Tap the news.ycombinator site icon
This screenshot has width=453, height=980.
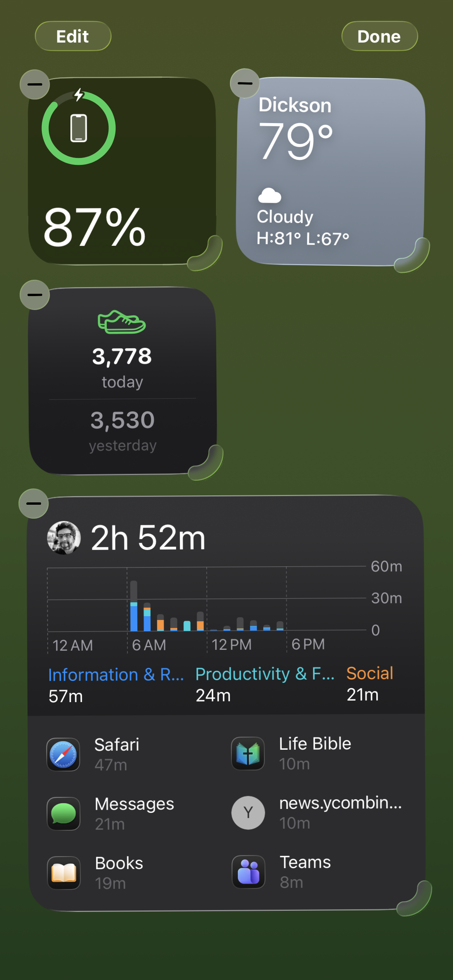point(248,813)
